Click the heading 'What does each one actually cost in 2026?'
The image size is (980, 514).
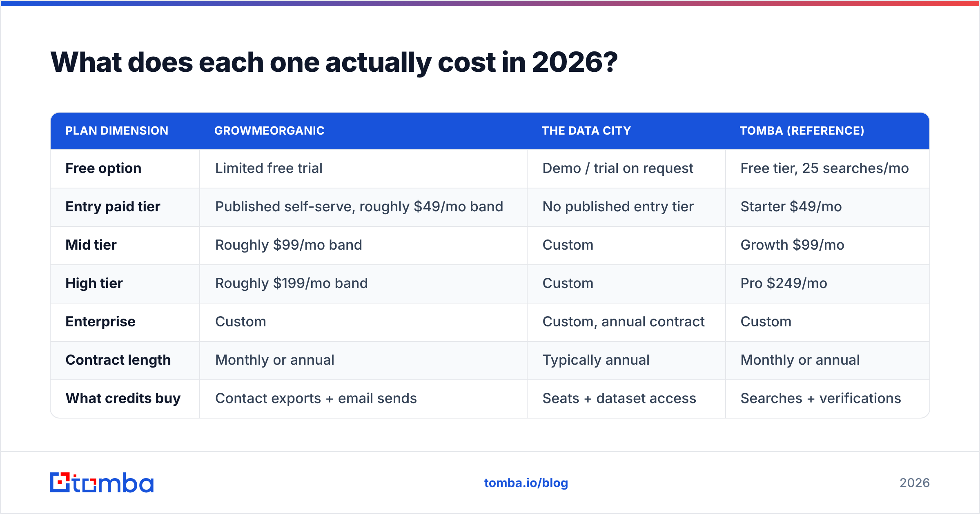coord(334,62)
